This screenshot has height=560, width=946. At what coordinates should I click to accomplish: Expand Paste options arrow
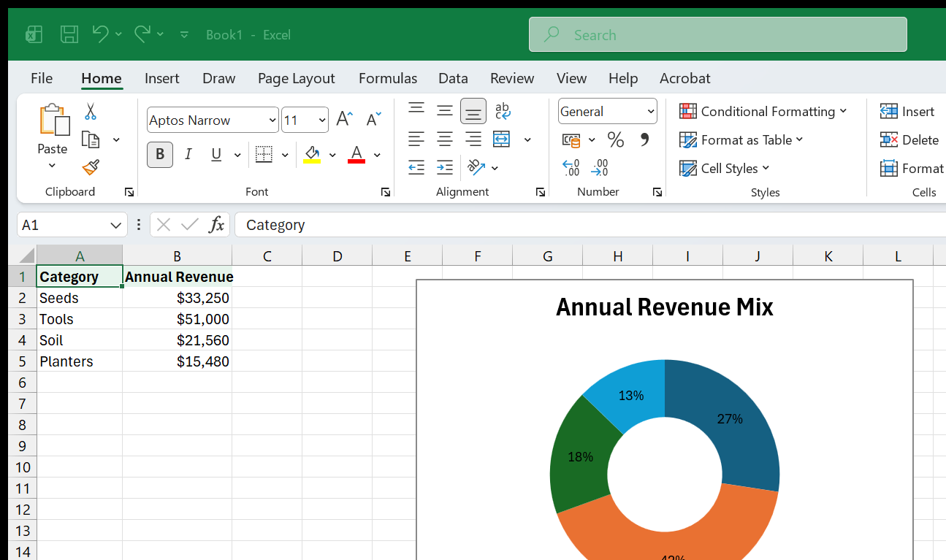tap(52, 166)
